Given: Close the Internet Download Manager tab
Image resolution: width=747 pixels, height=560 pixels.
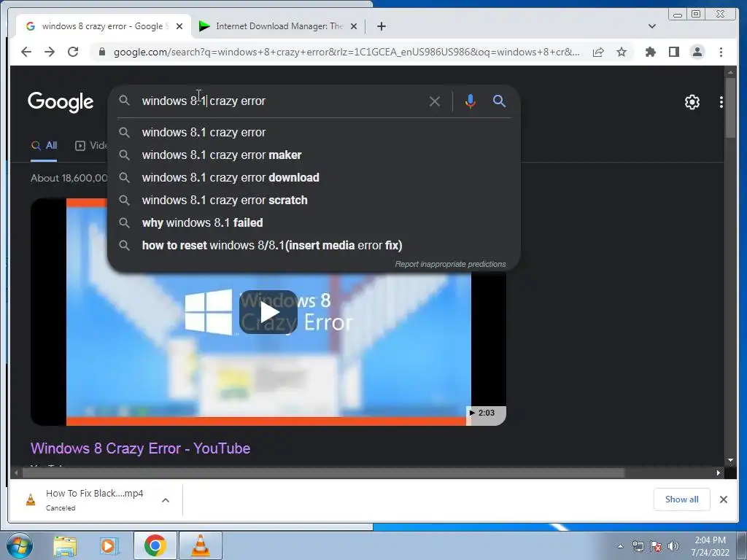Looking at the screenshot, I should (354, 26).
